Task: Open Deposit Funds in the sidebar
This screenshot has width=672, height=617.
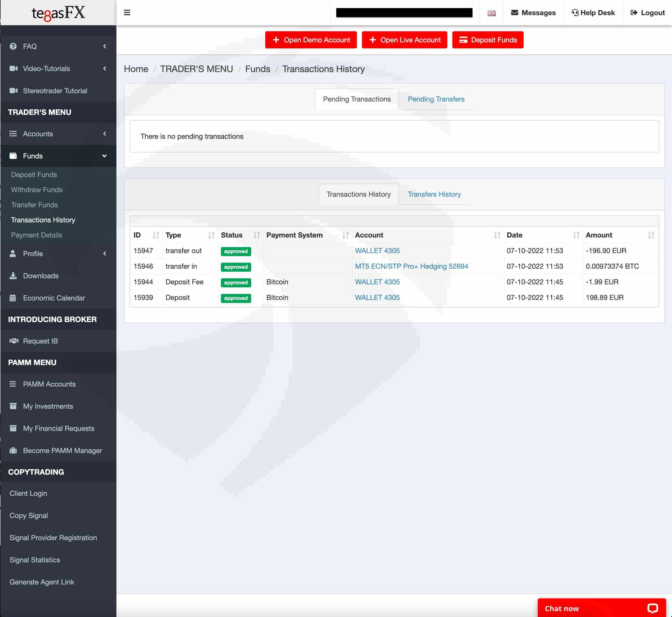Action: point(34,175)
